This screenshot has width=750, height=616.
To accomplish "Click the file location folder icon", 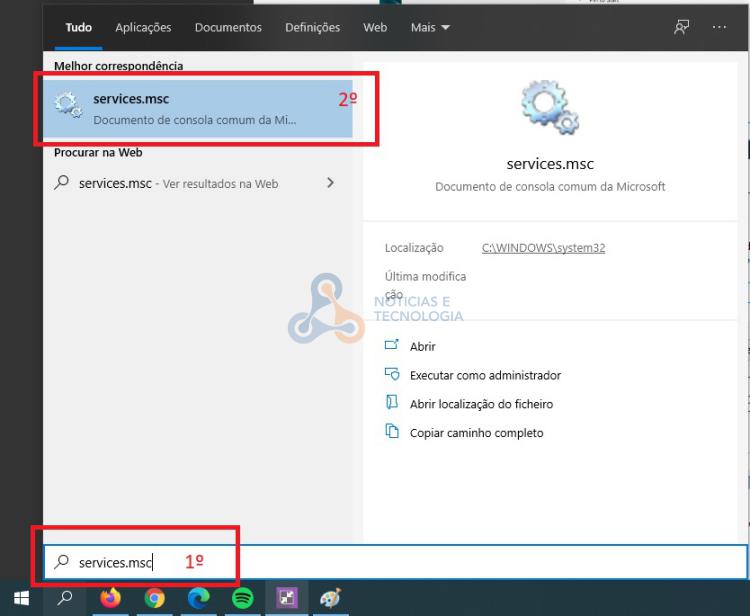I will [x=392, y=402].
